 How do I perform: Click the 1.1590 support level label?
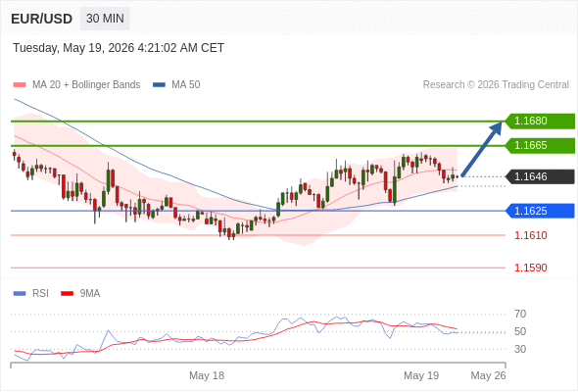(530, 268)
